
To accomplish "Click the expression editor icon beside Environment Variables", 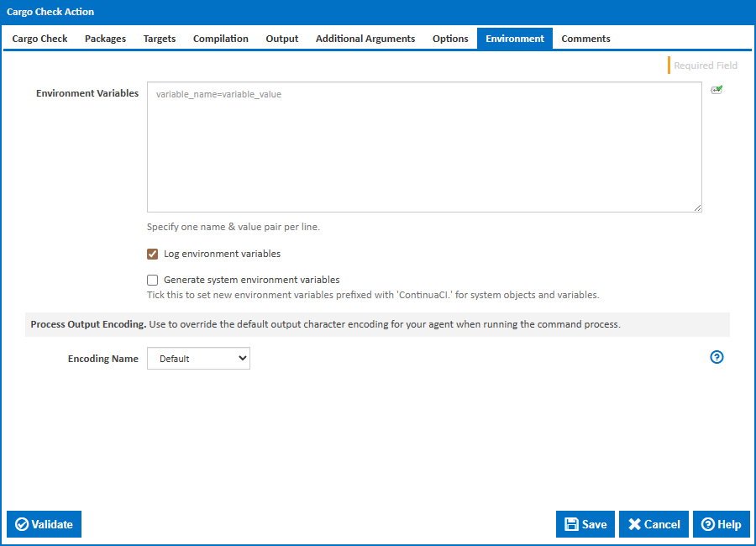I will pyautogui.click(x=717, y=90).
